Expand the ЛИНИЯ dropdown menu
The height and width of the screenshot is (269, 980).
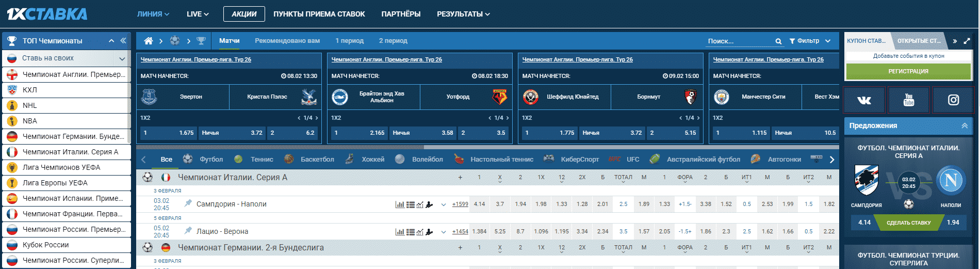coord(153,14)
